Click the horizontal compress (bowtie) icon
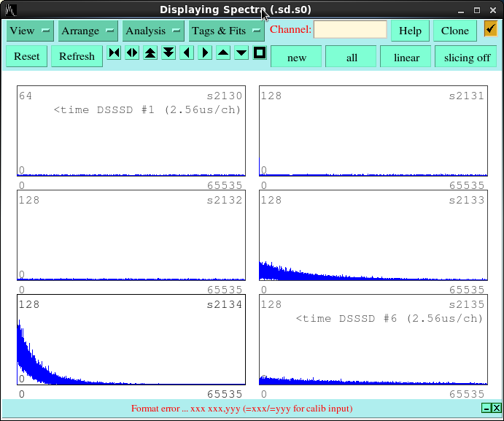Viewport: 504px width, 421px height. tap(114, 53)
